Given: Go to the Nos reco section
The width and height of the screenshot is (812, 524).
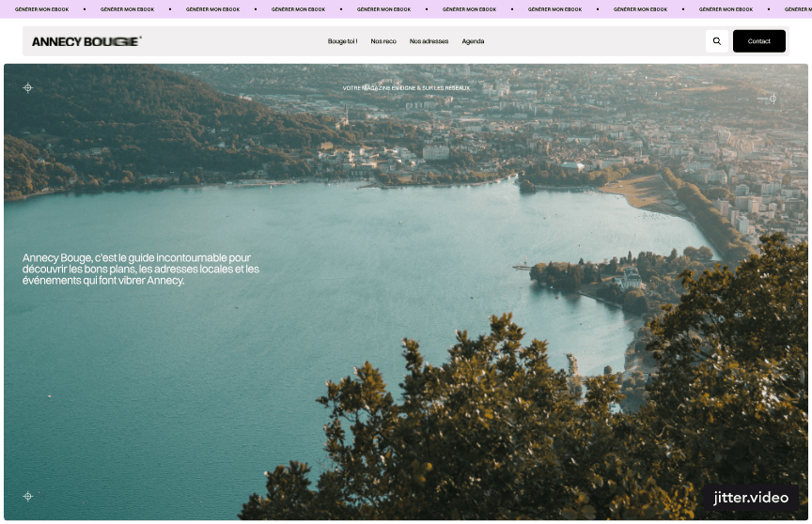Looking at the screenshot, I should [x=383, y=41].
